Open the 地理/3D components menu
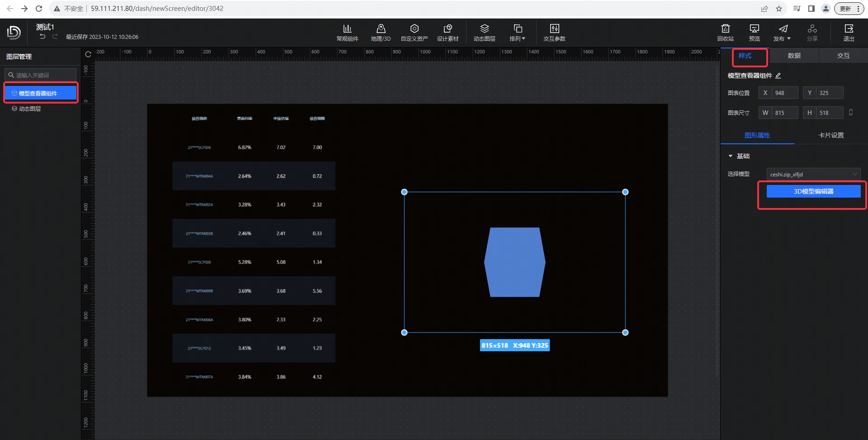 [381, 33]
